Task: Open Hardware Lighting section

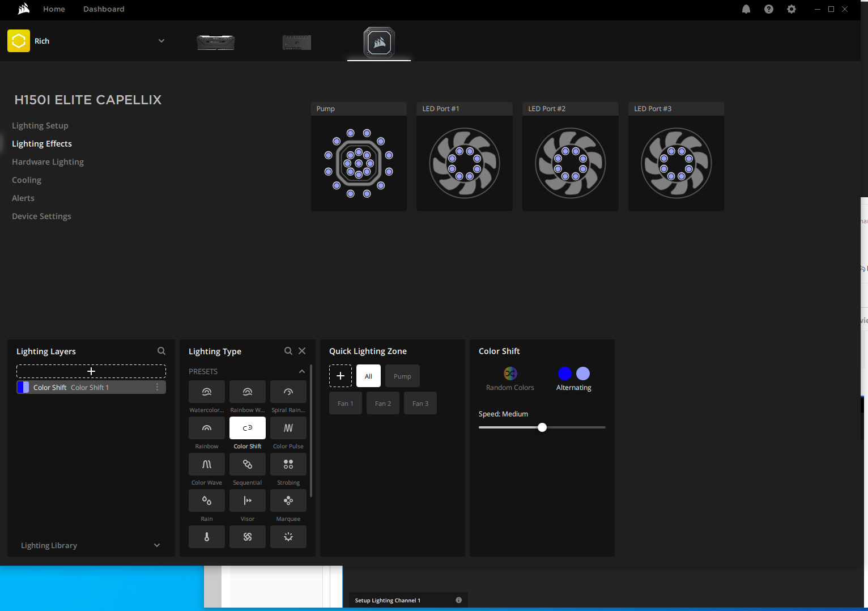Action: [48, 162]
